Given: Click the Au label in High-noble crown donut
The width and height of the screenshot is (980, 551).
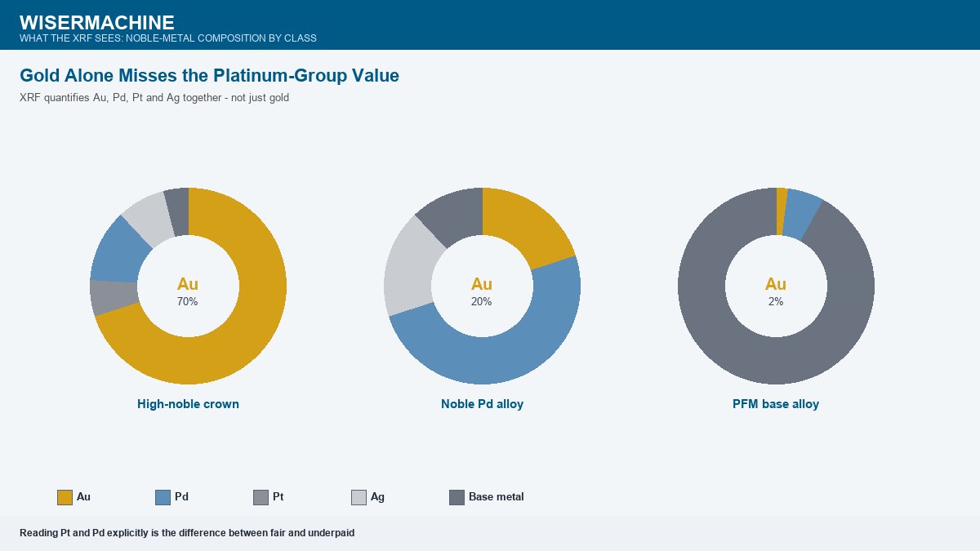Looking at the screenshot, I should pos(188,284).
